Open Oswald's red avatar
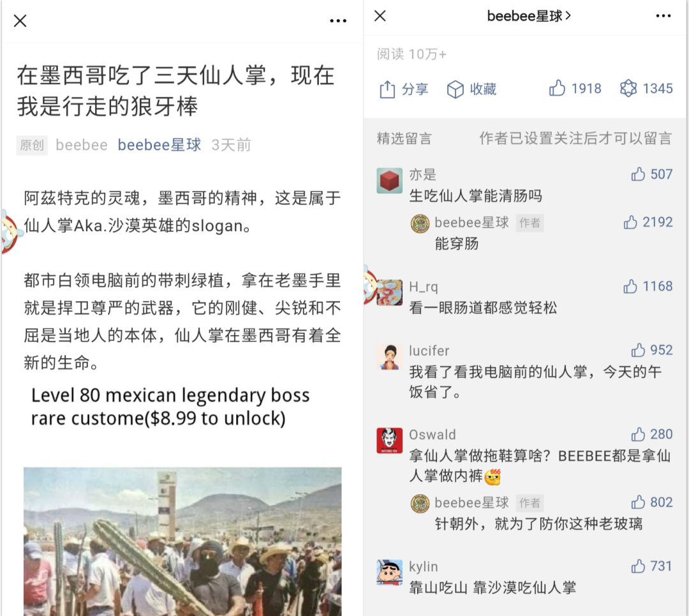Viewport: 689px width, 616px height. tap(389, 440)
